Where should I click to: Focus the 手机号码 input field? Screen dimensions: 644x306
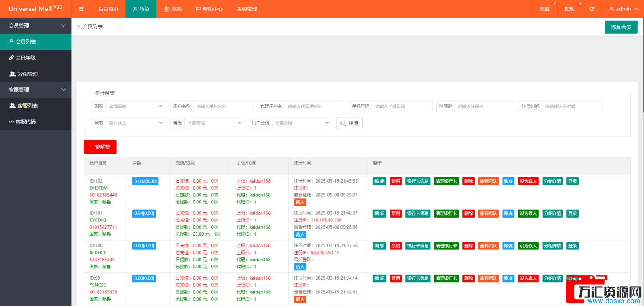coord(402,106)
